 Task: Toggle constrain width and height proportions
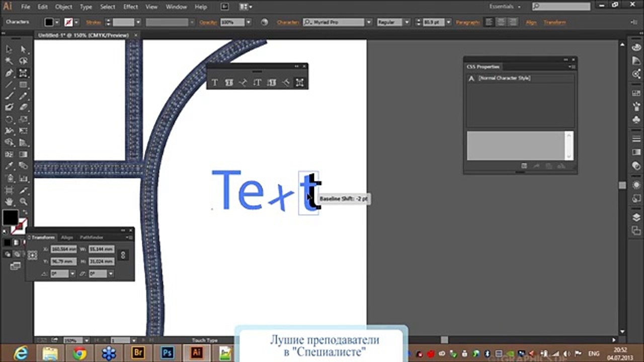(x=123, y=255)
